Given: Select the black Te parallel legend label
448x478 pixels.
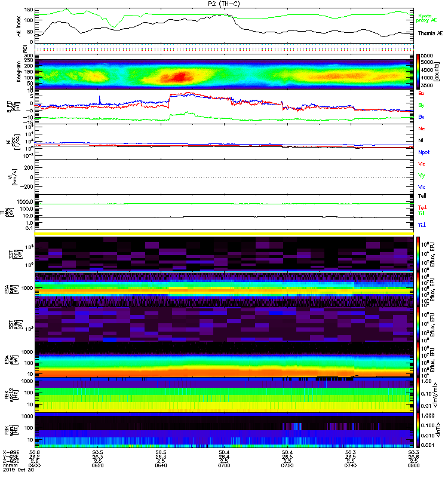Looking at the screenshot, I should click(422, 196).
